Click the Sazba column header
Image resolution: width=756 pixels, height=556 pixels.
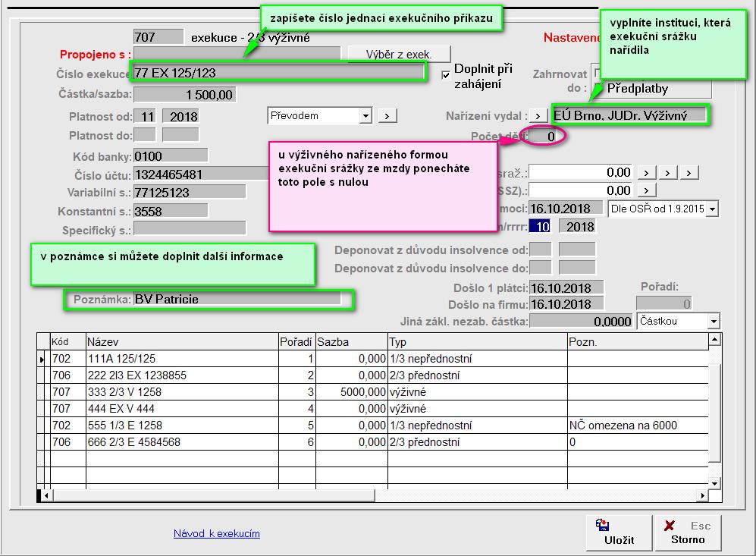coord(352,342)
